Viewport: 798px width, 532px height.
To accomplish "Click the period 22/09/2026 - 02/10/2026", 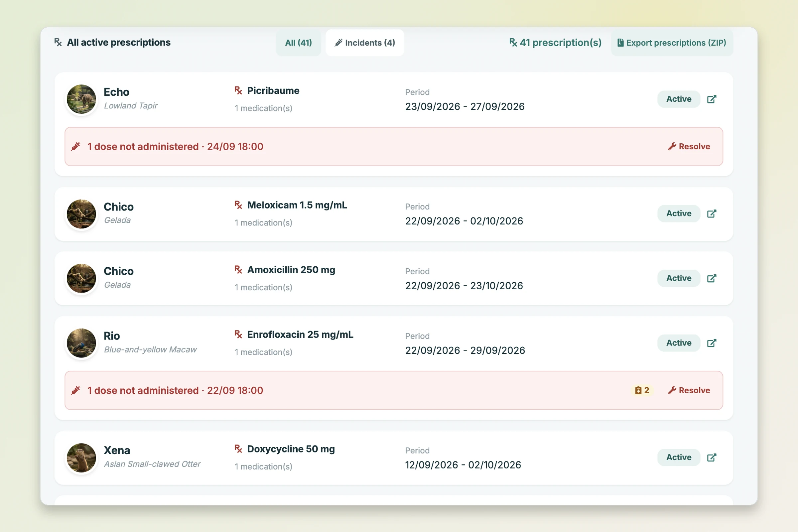I will (464, 221).
